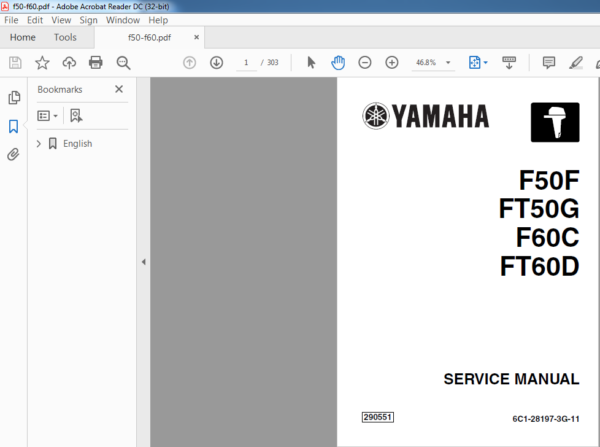
Task: Click the page number input field
Action: pyautogui.click(x=246, y=62)
